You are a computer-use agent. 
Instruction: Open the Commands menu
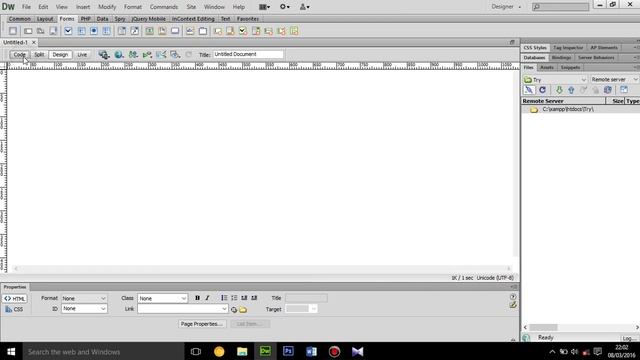click(164, 7)
